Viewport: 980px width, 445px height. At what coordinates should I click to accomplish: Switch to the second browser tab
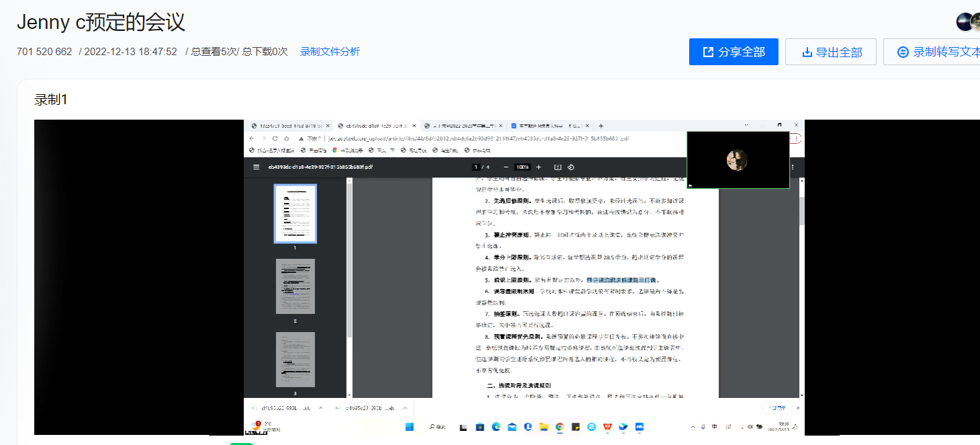[x=376, y=126]
